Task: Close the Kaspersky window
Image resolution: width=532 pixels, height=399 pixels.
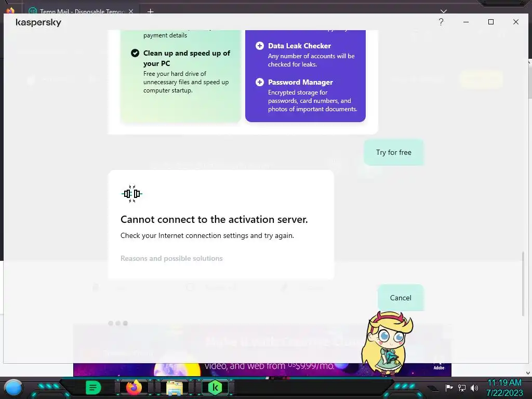Action: (516, 22)
